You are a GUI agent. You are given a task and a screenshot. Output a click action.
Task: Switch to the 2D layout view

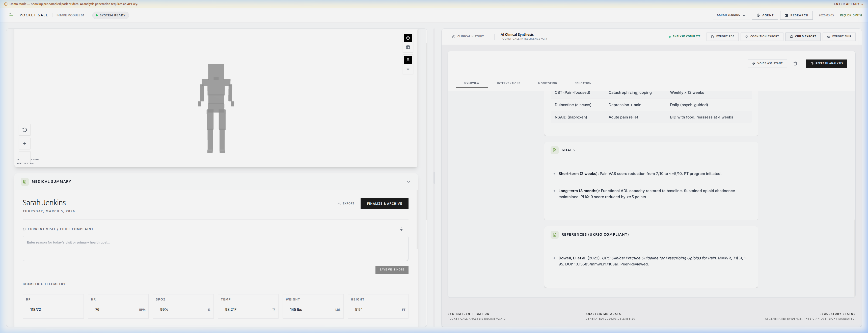(x=408, y=47)
